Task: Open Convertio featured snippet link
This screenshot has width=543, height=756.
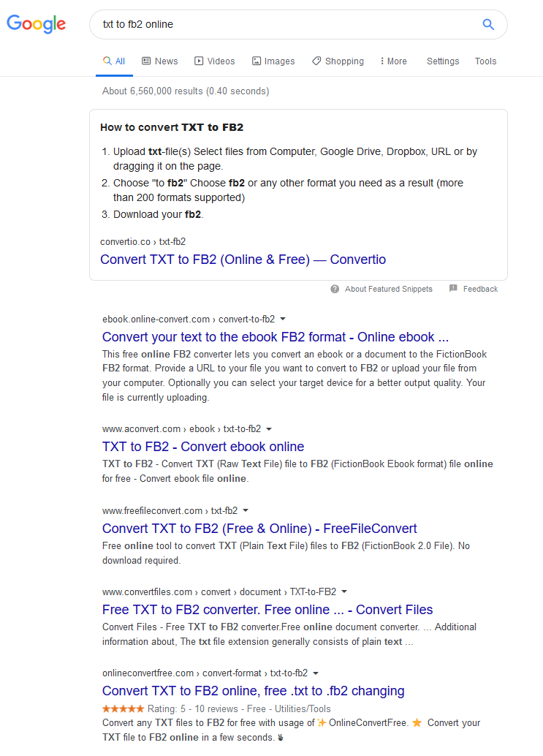Action: (243, 260)
